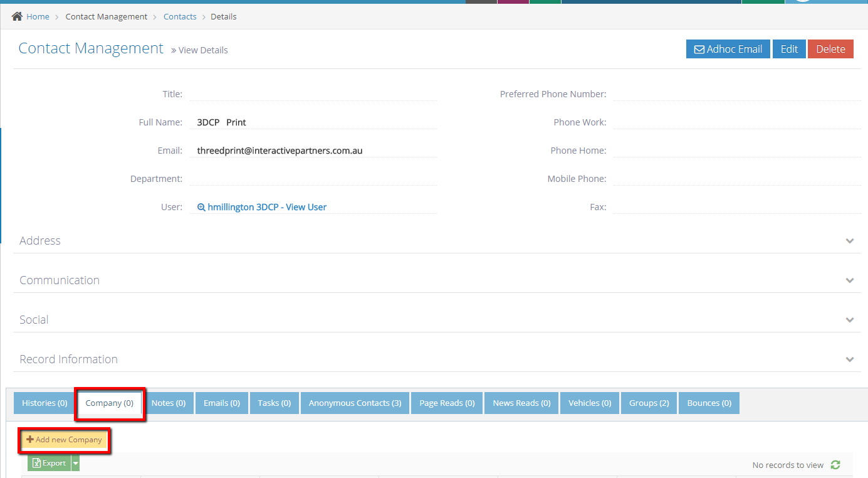Click the magnifier icon beside hmillington 3DCP

pos(201,206)
